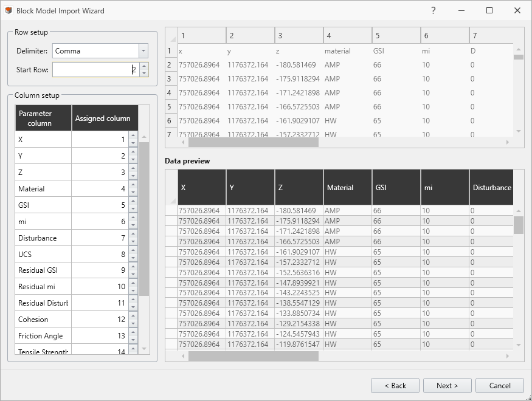The image size is (532, 401).
Task: Click assigned column value 10
Action: tap(100, 287)
